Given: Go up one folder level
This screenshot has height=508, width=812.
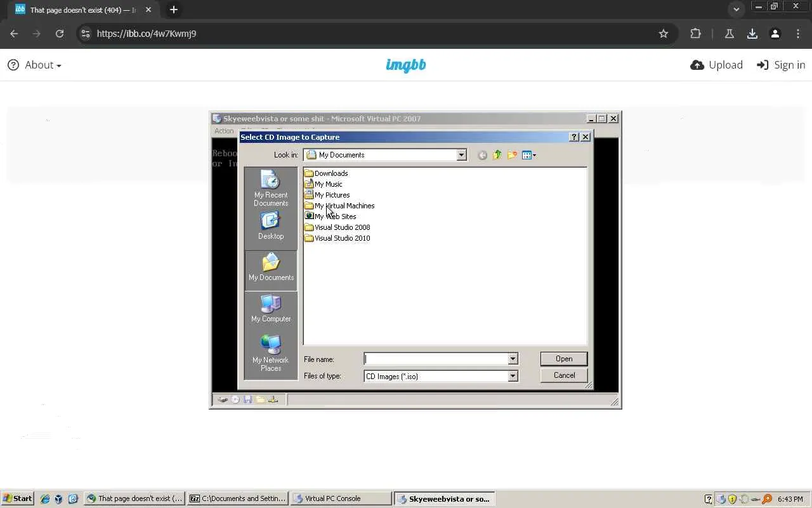Looking at the screenshot, I should pos(497,155).
